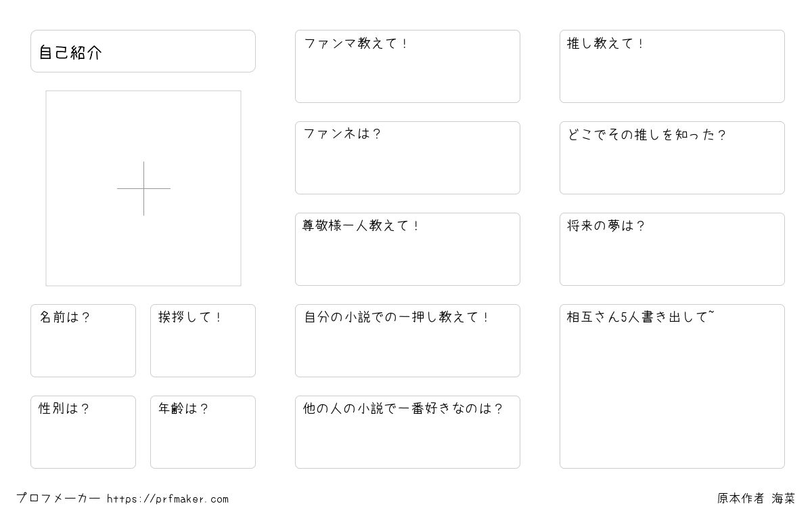The image size is (812, 508).
Task: Select the 相互さん5人書き出して box
Action: pos(672,386)
